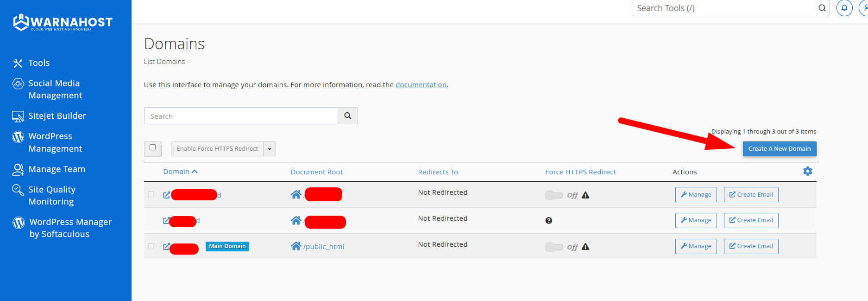Open main domain external link icon
Screen dimensions: 868x301
click(x=166, y=247)
